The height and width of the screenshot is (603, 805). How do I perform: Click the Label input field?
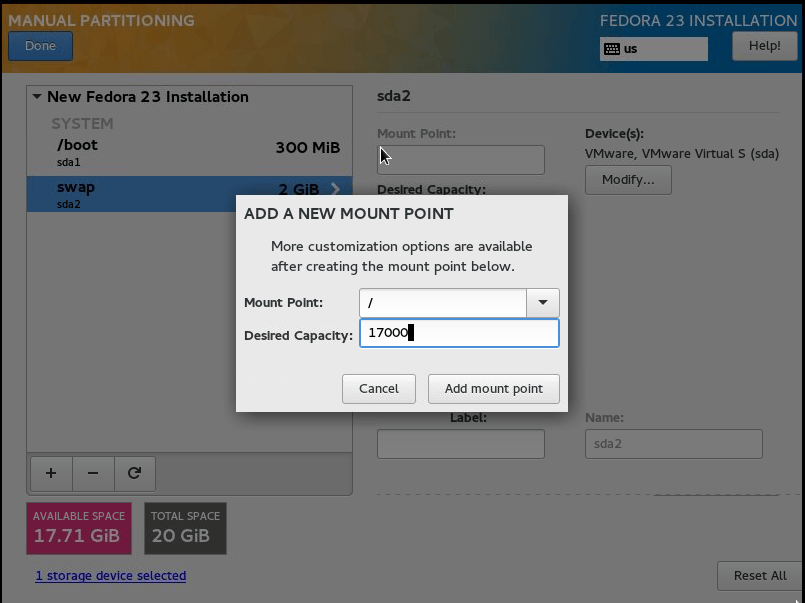pos(461,444)
